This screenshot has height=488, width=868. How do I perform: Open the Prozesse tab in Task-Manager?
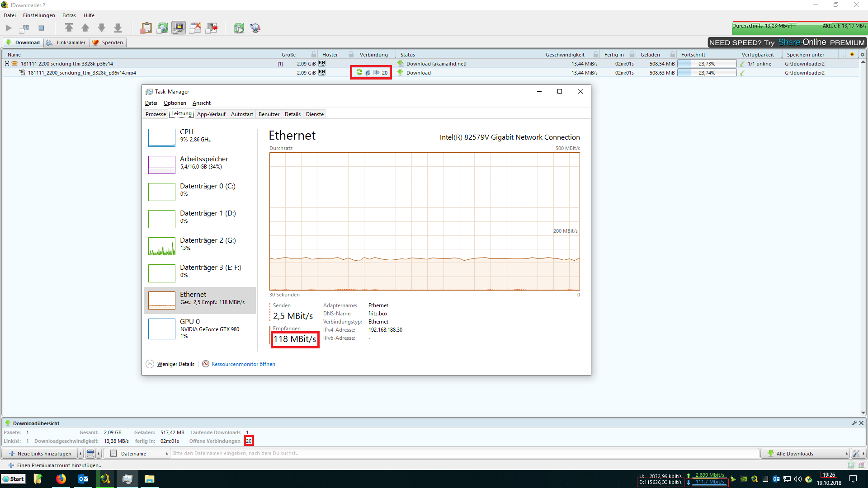pyautogui.click(x=156, y=114)
